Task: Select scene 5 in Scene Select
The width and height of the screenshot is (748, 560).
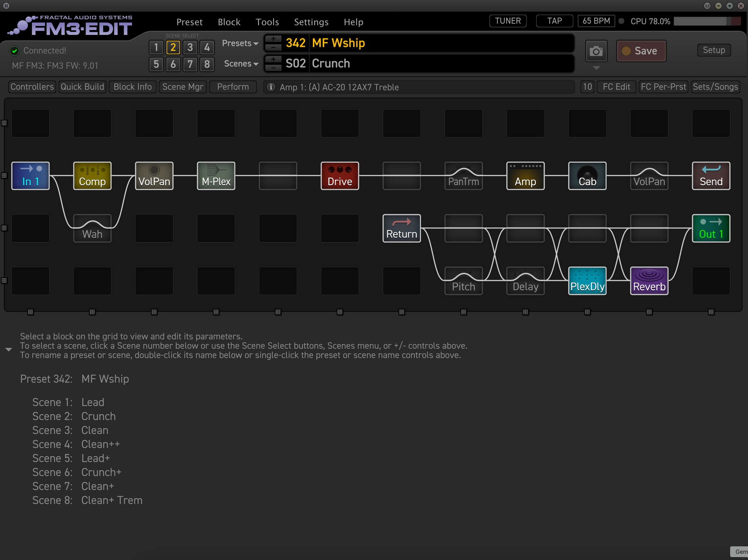Action: click(x=156, y=64)
